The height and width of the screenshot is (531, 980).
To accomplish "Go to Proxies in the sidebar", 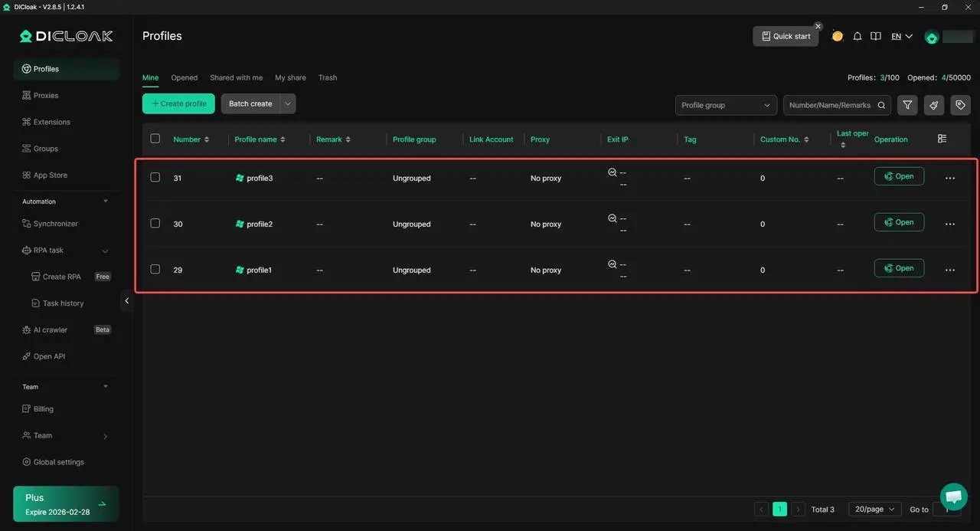I will pyautogui.click(x=46, y=96).
